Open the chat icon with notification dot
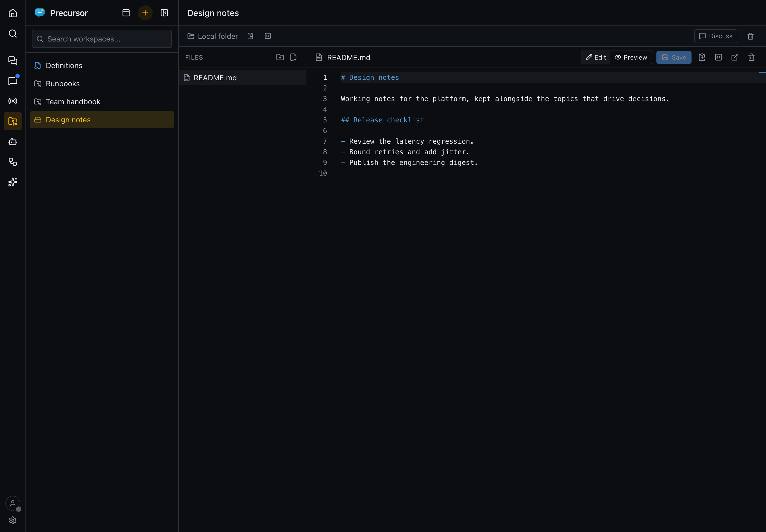Viewport: 766px width, 532px height. [x=13, y=81]
